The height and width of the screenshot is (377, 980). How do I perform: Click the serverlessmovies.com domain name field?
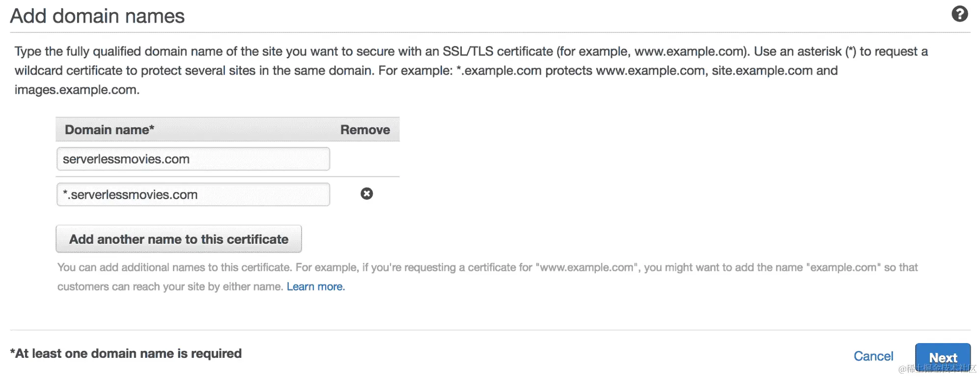(x=193, y=159)
